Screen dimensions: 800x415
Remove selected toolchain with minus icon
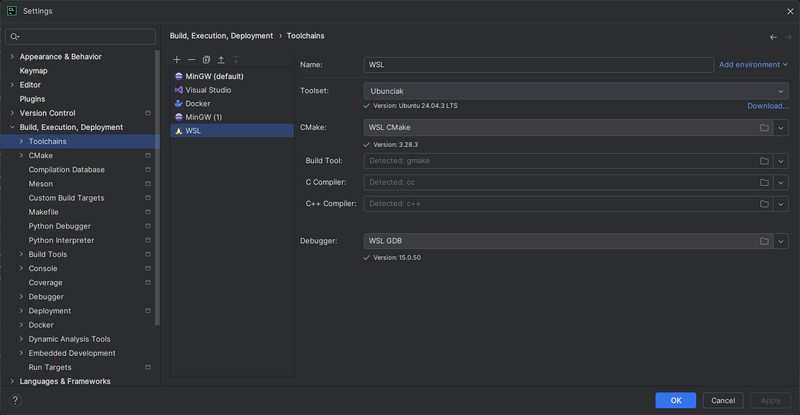(191, 60)
